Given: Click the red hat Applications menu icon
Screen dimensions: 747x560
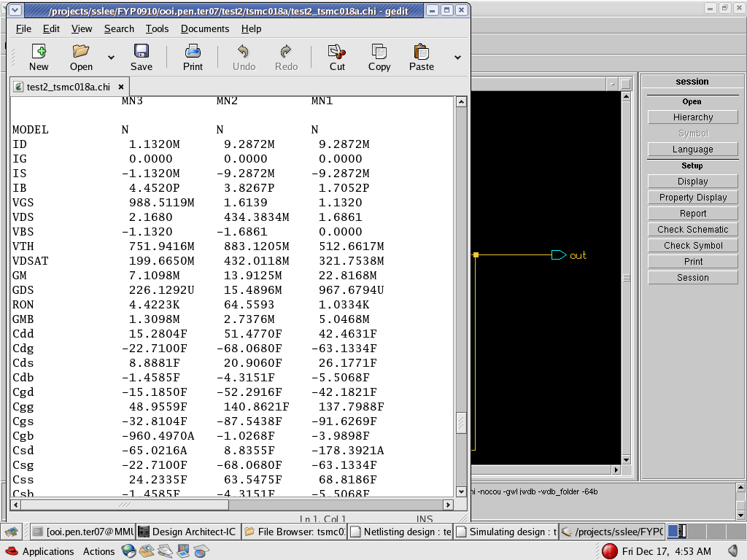Looking at the screenshot, I should (12, 551).
